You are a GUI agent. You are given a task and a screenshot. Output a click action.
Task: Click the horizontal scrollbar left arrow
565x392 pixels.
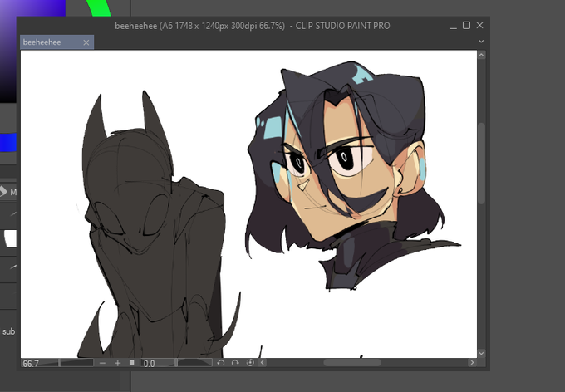click(x=263, y=362)
